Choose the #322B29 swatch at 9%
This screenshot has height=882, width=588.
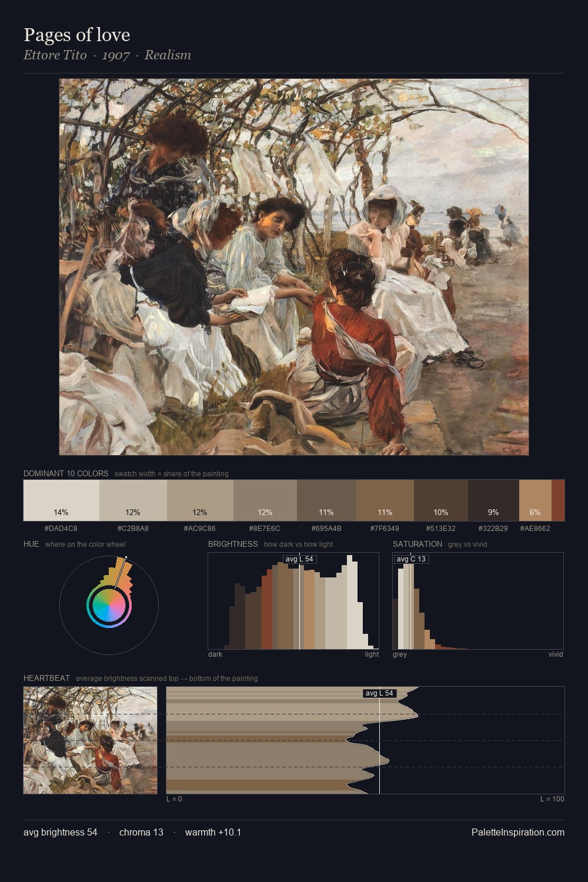[x=493, y=500]
